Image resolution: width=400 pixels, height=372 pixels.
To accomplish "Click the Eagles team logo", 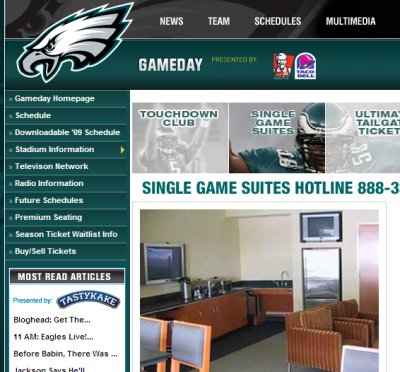I will pyautogui.click(x=75, y=42).
